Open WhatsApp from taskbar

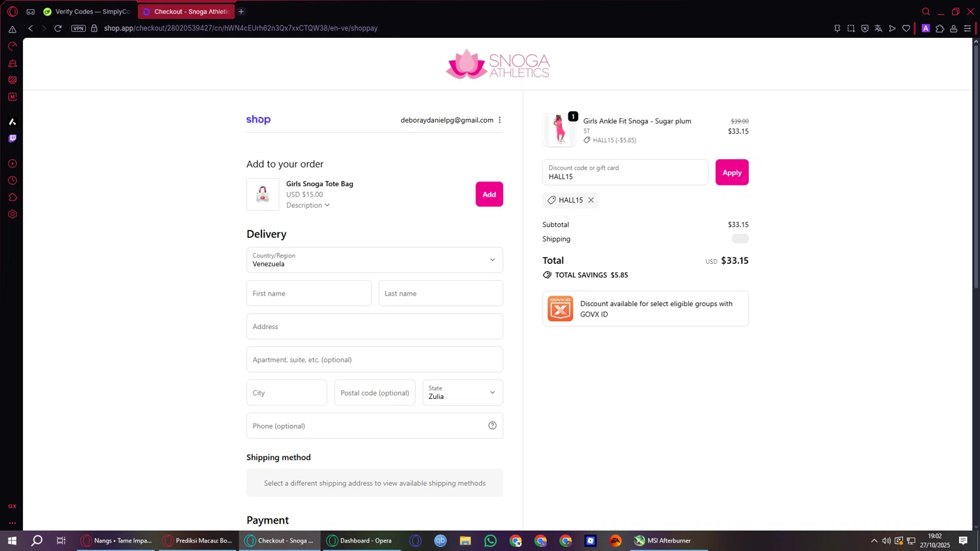point(491,541)
